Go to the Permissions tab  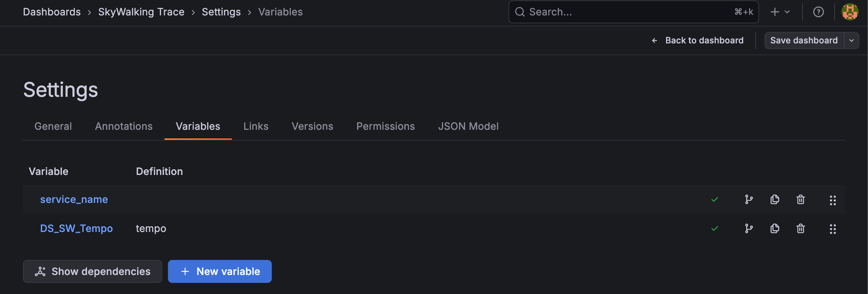(385, 126)
